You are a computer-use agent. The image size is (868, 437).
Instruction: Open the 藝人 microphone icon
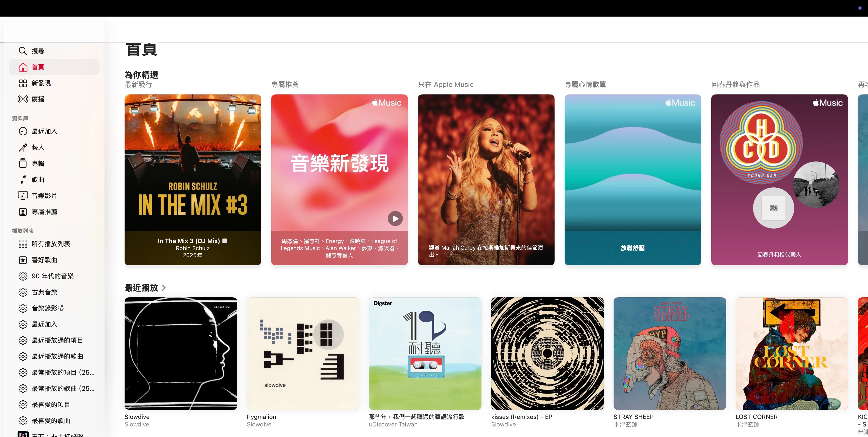(23, 147)
